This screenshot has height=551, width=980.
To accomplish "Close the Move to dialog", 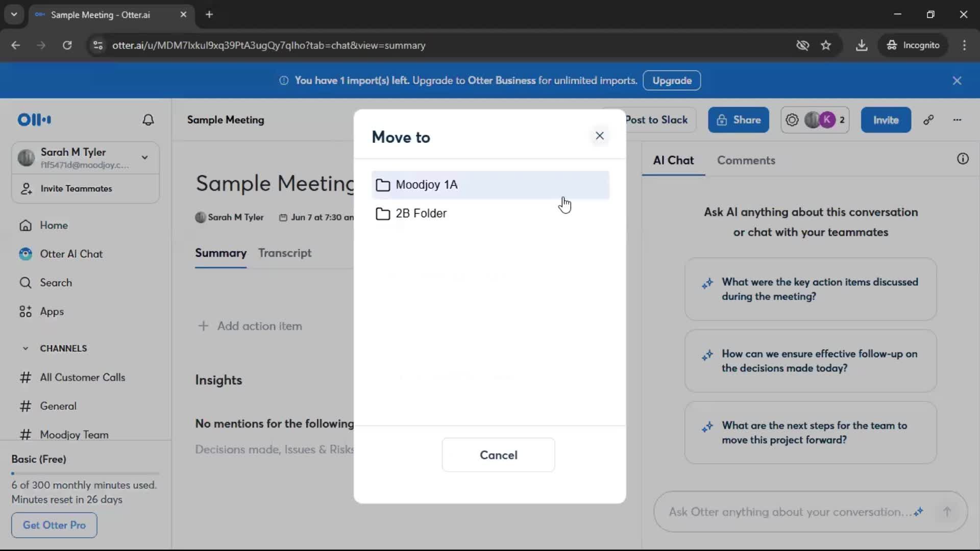I will click(x=600, y=136).
